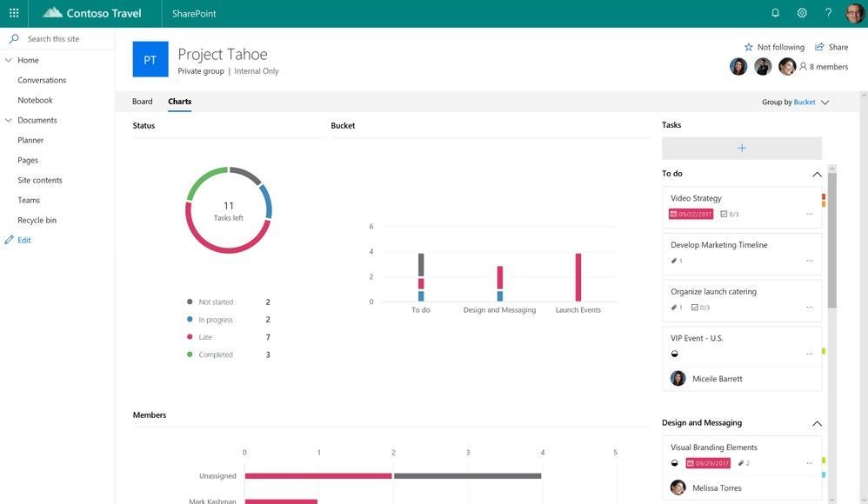This screenshot has height=504, width=868.
Task: Select the Charts tab
Action: tap(179, 102)
